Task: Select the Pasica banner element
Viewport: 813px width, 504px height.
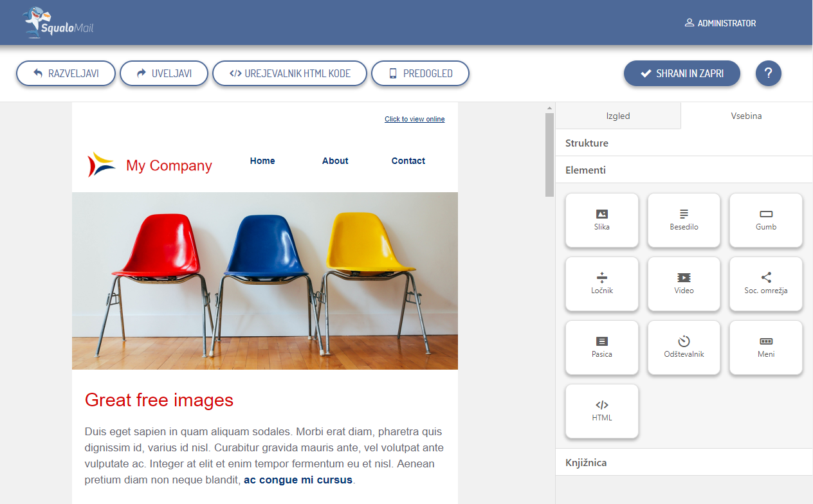Action: click(602, 347)
